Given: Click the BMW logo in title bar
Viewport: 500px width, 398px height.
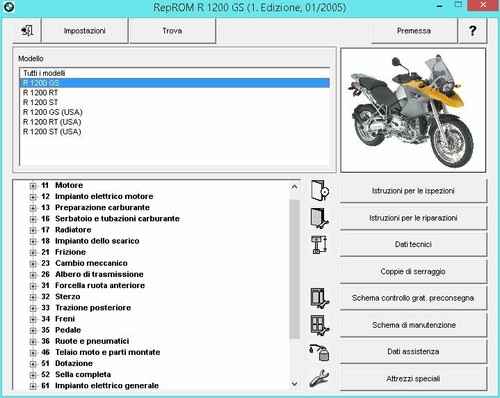Looking at the screenshot, I should (x=8, y=7).
